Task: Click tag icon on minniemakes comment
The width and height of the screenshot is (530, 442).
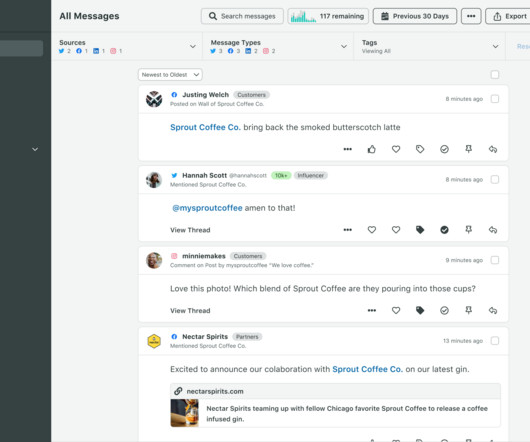Action: [x=420, y=310]
